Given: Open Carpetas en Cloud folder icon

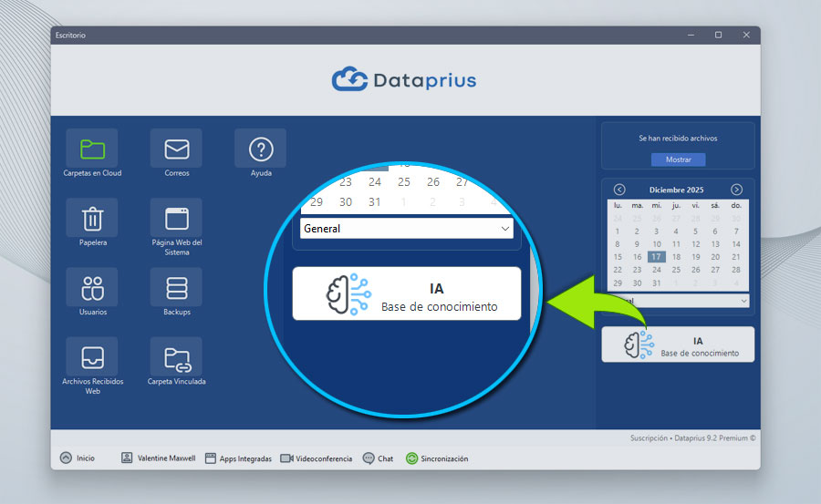Looking at the screenshot, I should pos(92,149).
